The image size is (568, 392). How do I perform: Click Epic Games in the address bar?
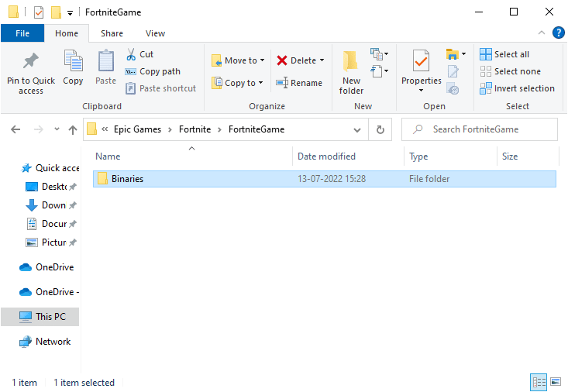coord(138,129)
